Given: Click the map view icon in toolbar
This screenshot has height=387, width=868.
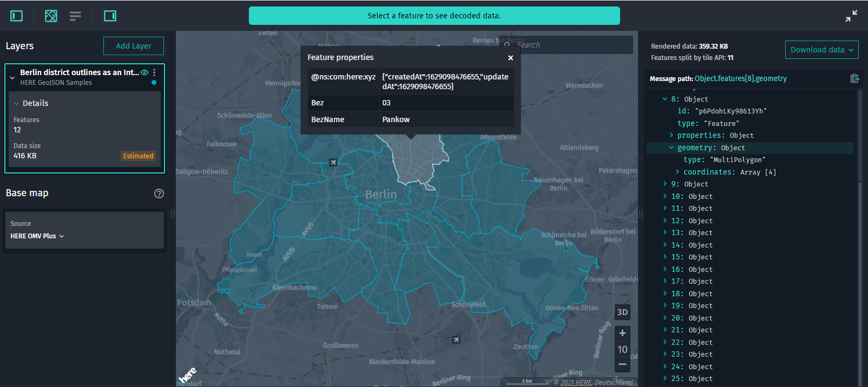Looking at the screenshot, I should (51, 16).
